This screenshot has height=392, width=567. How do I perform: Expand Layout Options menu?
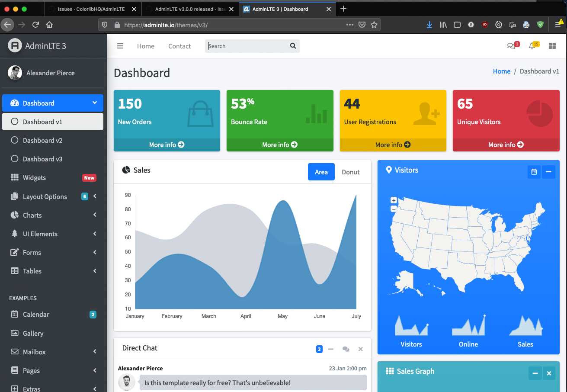tap(53, 196)
